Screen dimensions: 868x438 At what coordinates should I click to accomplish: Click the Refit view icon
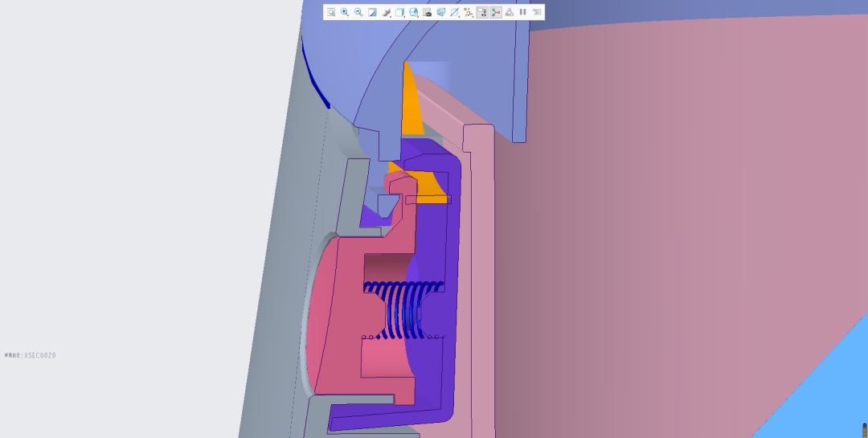tap(331, 12)
